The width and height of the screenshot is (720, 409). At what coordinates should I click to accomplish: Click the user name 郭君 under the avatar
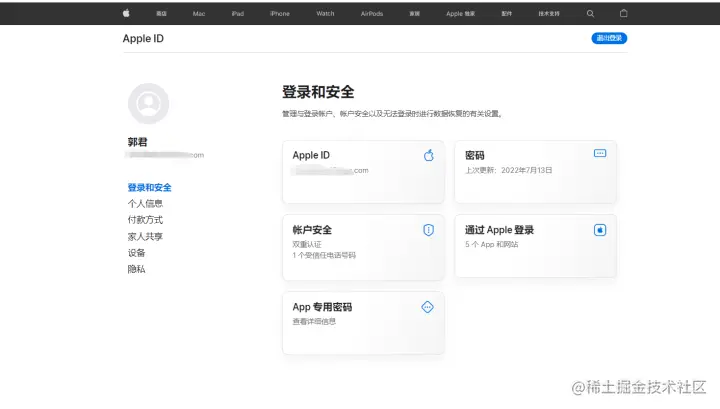point(137,142)
